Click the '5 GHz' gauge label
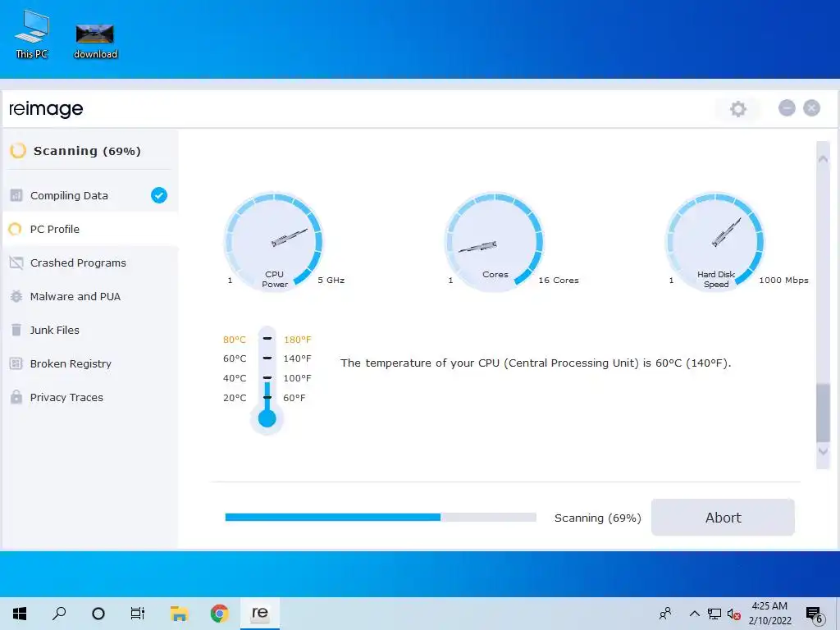The image size is (840, 630). [331, 281]
